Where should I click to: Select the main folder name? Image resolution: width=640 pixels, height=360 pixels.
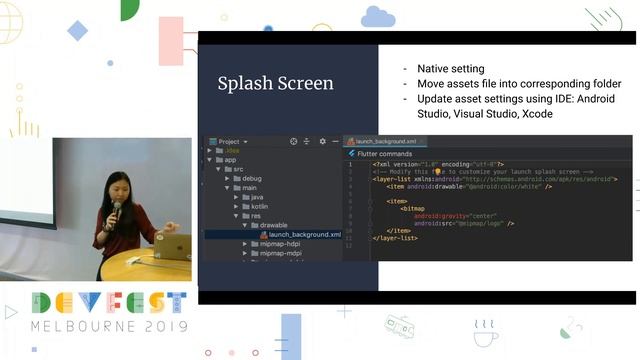tap(249, 188)
